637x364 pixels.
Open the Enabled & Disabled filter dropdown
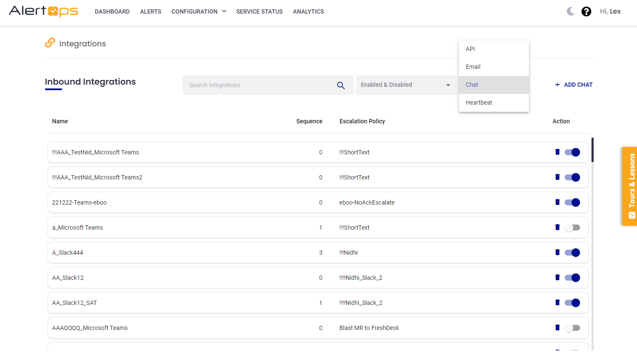click(x=406, y=85)
